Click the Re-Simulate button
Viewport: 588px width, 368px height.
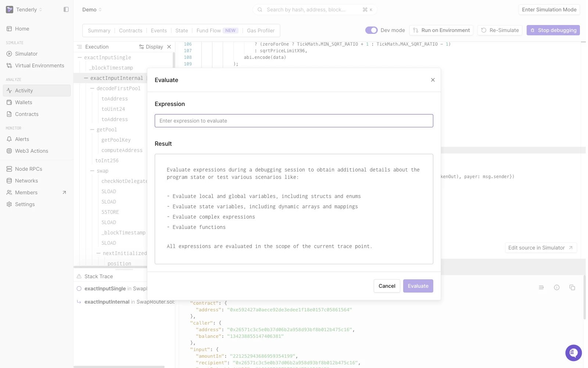(x=500, y=30)
